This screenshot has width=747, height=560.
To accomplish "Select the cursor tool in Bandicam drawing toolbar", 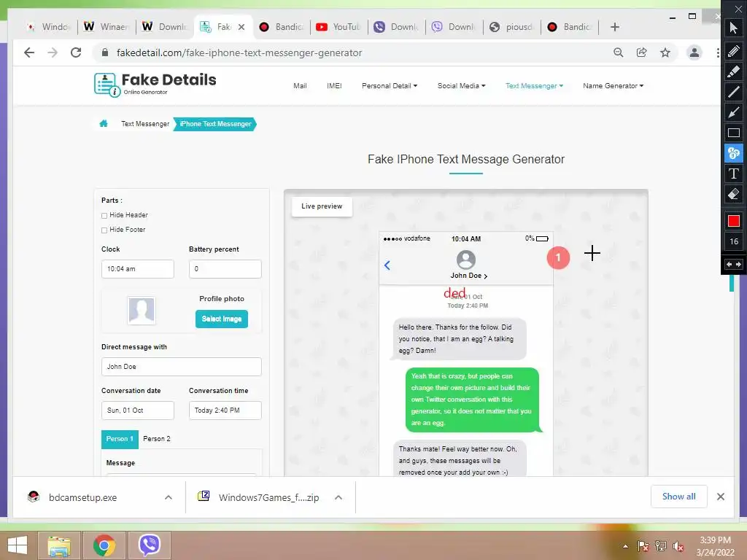I will 734,28.
